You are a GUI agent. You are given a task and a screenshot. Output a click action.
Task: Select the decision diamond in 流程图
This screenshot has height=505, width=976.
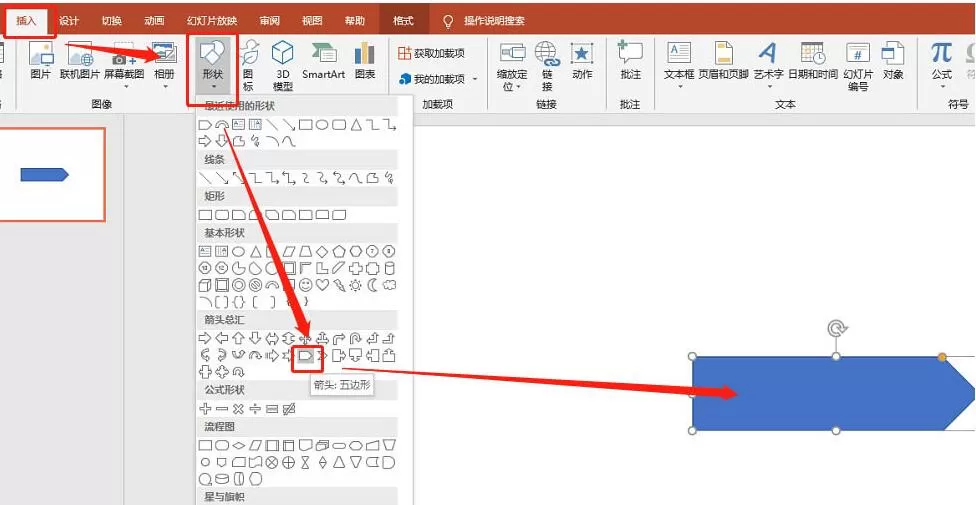click(x=238, y=446)
